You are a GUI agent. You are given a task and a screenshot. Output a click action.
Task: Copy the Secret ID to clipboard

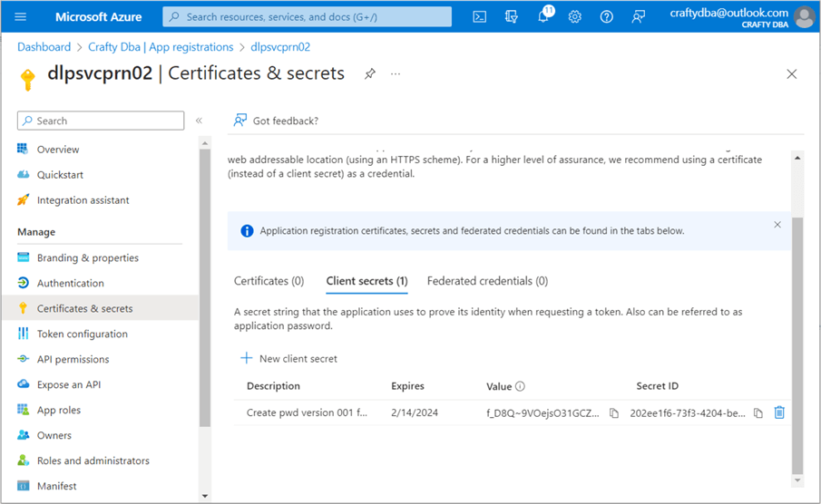757,413
